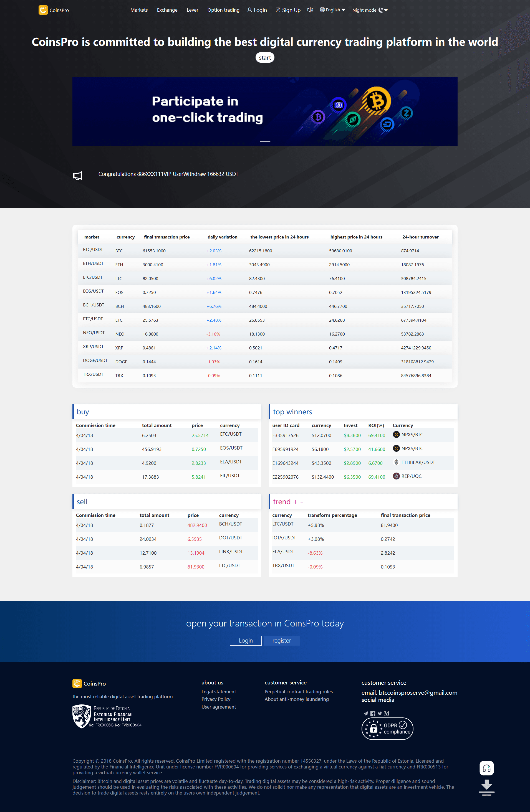Click DOT/USDT in the sell list
The height and width of the screenshot is (812, 530).
[231, 538]
